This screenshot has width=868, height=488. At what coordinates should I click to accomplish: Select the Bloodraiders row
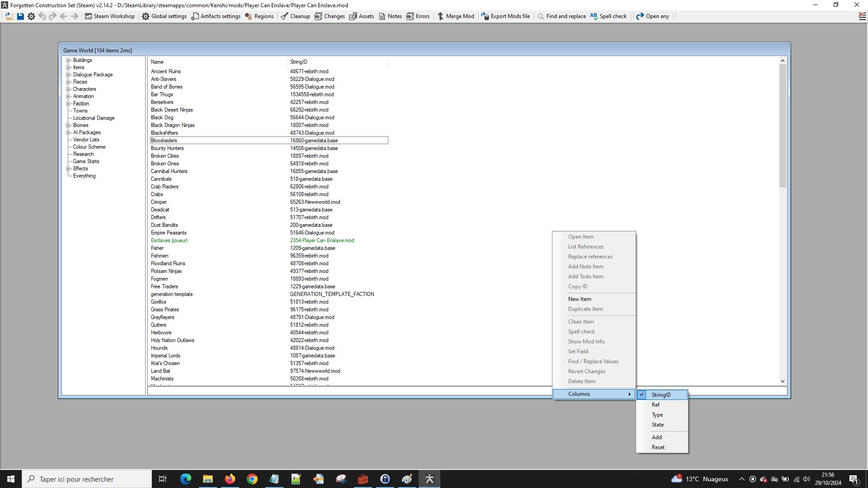tap(269, 141)
